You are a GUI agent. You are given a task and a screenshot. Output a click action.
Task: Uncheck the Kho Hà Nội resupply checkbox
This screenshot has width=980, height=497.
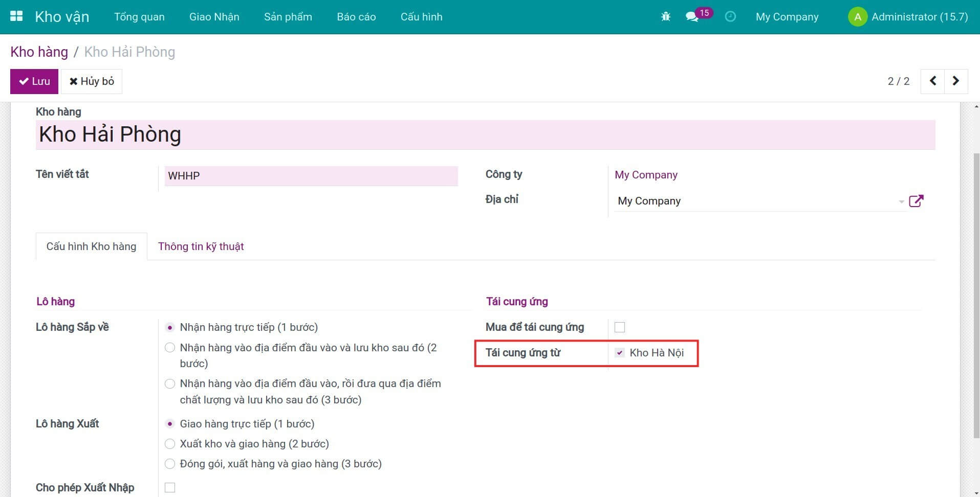click(x=620, y=353)
